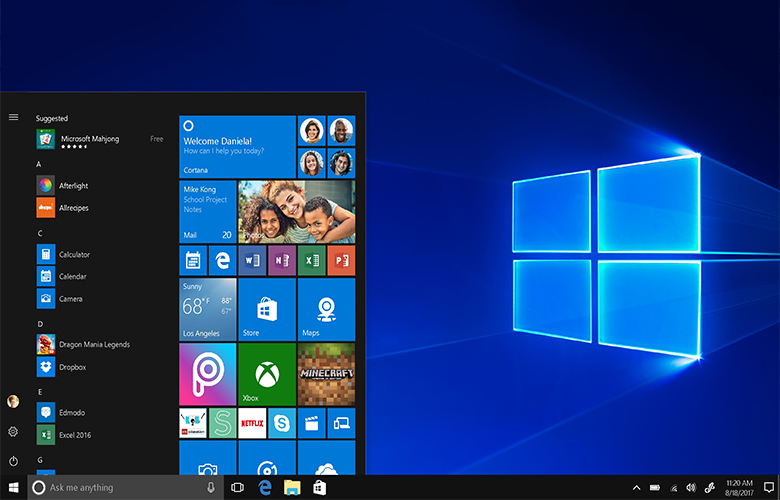Open the Calendar tile beside the Edge tile

coord(193,260)
